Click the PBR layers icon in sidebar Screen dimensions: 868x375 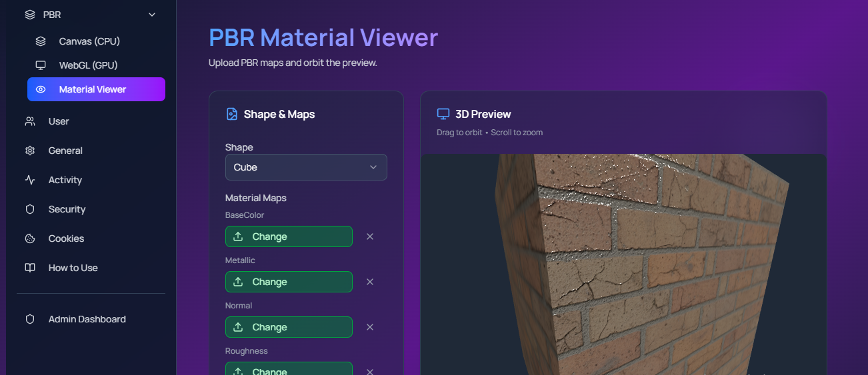(30, 15)
